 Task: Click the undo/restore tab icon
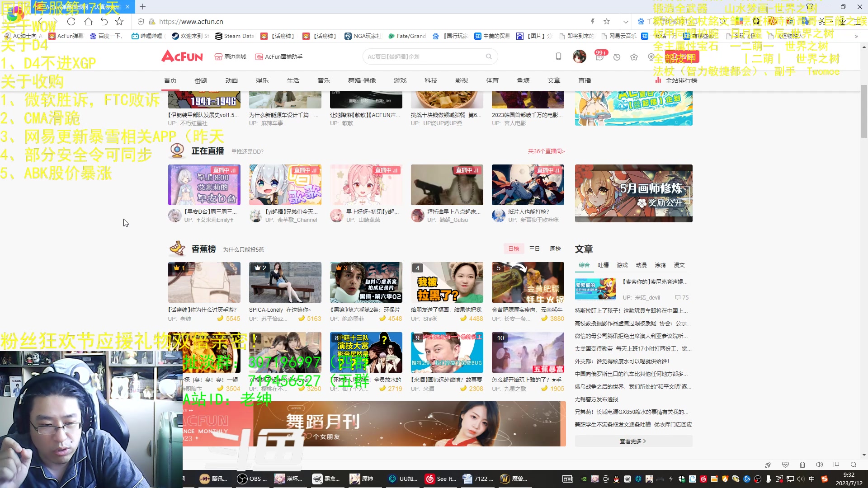click(x=104, y=21)
